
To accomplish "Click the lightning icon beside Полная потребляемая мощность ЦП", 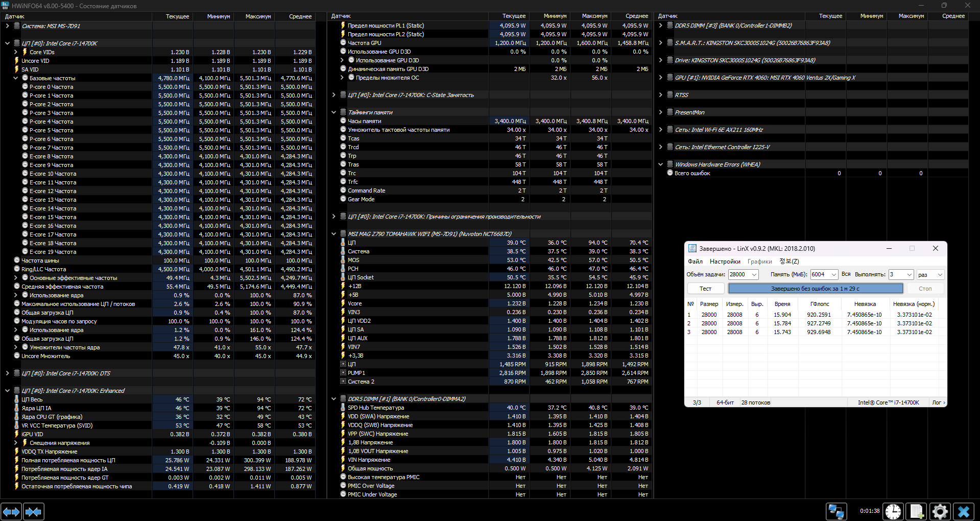I will [17, 460].
